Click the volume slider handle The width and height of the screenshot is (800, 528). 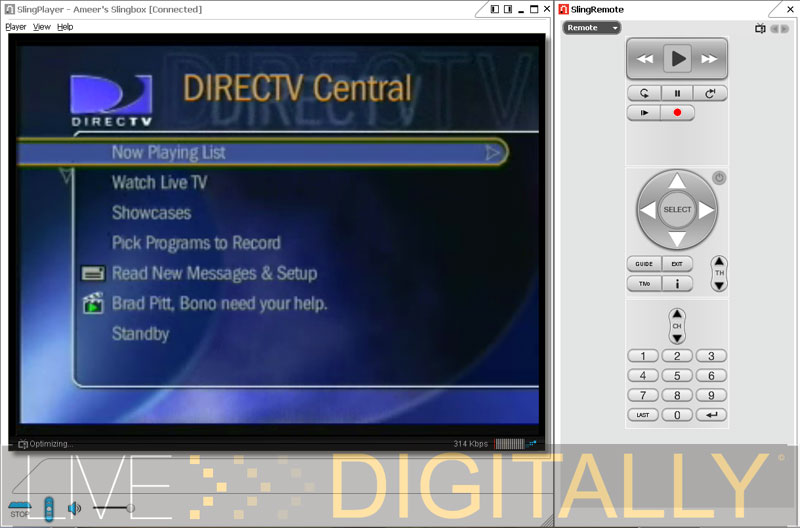[x=130, y=508]
